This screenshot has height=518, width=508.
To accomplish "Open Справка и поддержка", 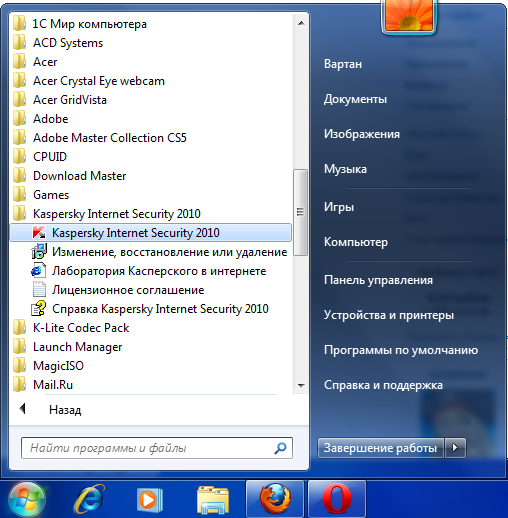I will click(383, 385).
